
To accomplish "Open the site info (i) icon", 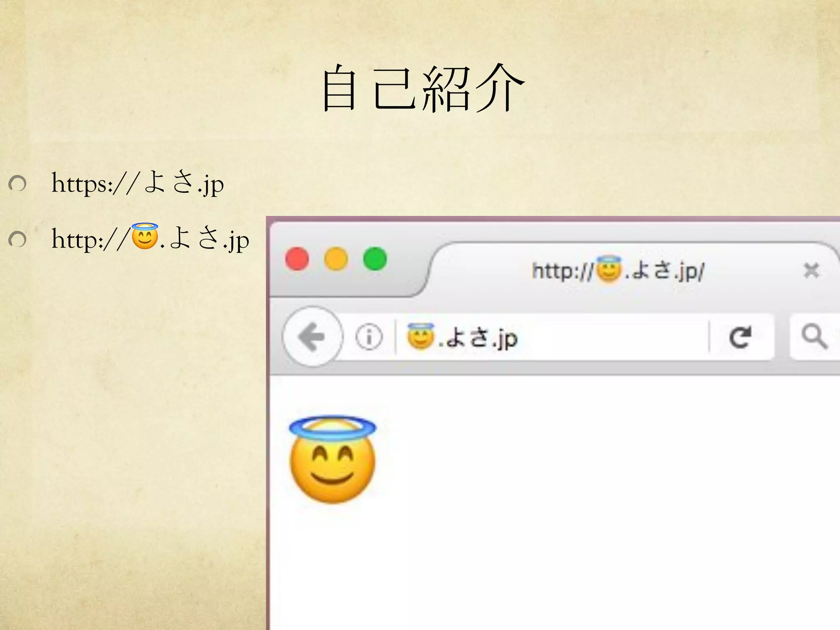I will (x=369, y=337).
